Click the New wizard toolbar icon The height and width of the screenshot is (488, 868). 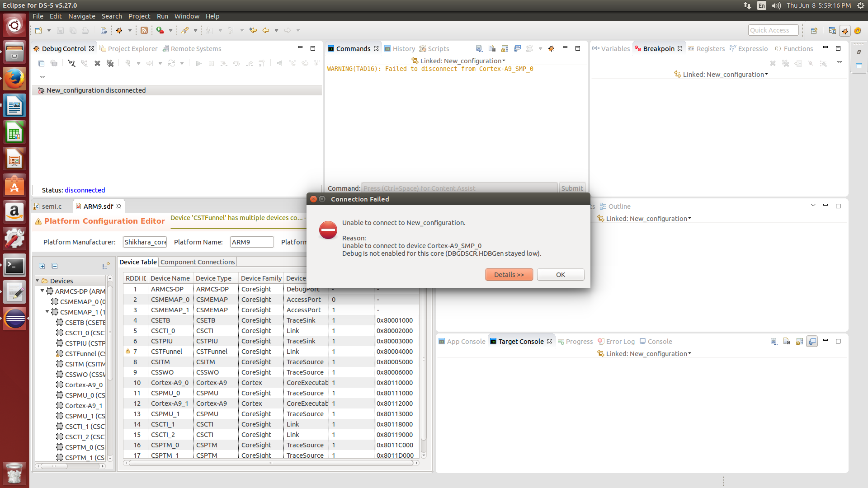click(x=39, y=30)
